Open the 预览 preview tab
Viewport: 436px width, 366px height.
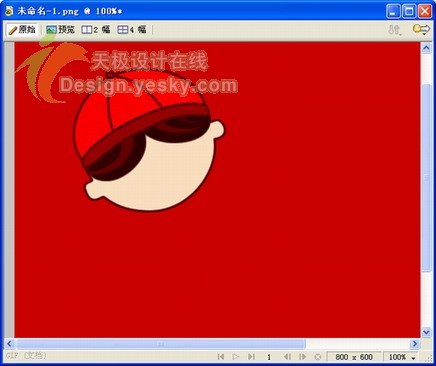coord(60,30)
